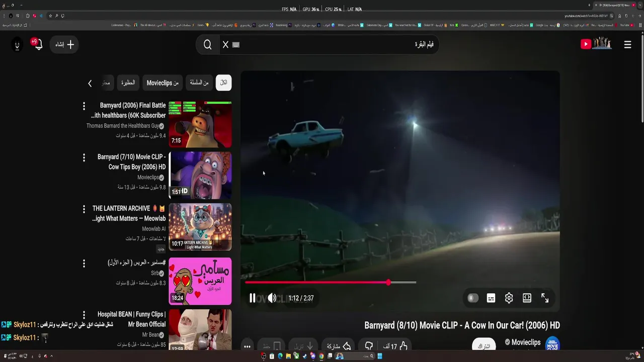Open Barnyard Final Battle video thumbnail
The height and width of the screenshot is (362, 644).
(200, 124)
